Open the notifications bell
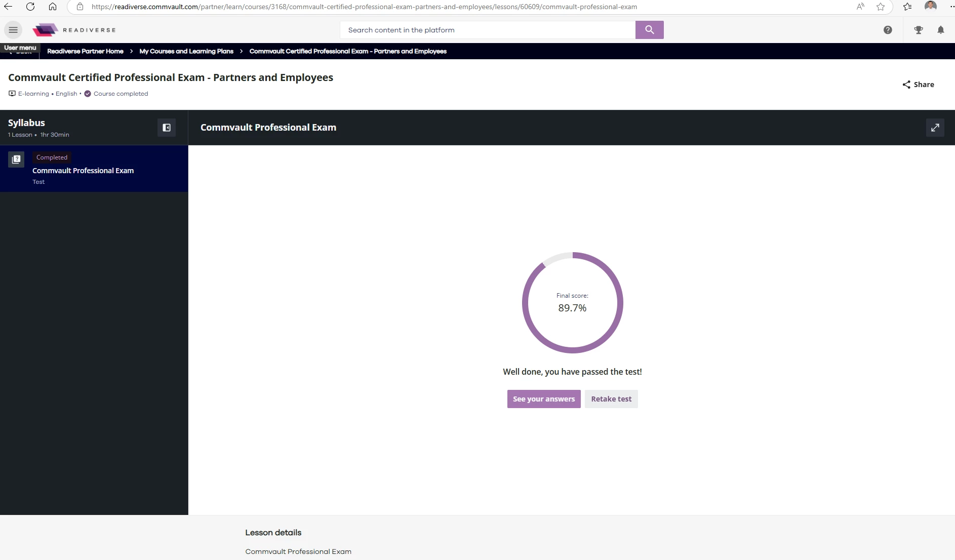 click(941, 30)
